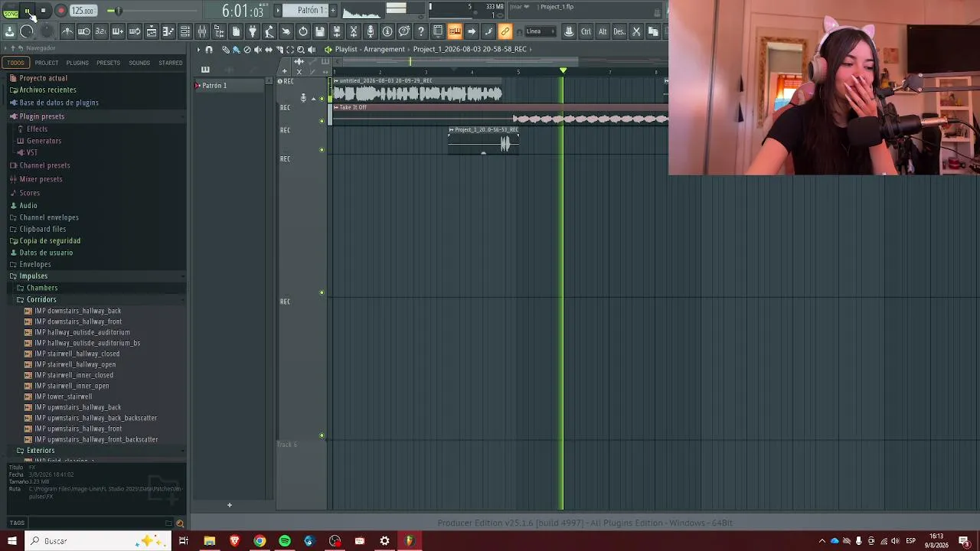Toggle the orange chain link button
The height and width of the screenshot is (551, 980).
click(x=505, y=31)
